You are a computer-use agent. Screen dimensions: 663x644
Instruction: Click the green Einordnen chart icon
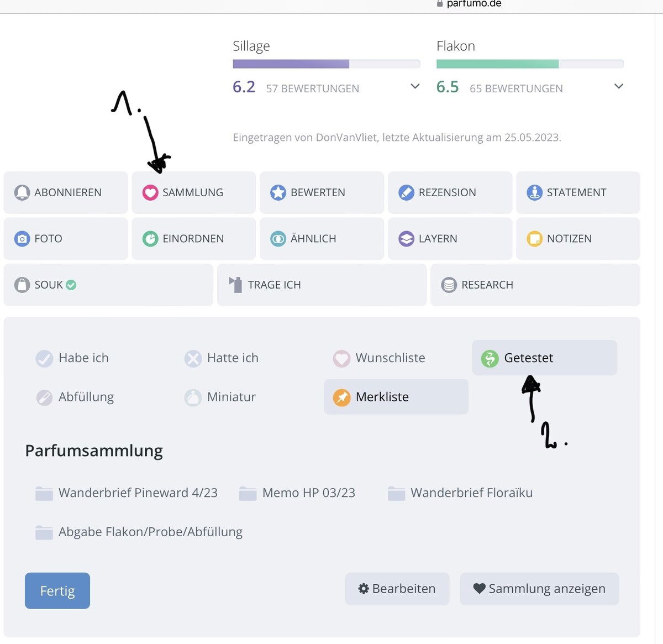point(150,239)
